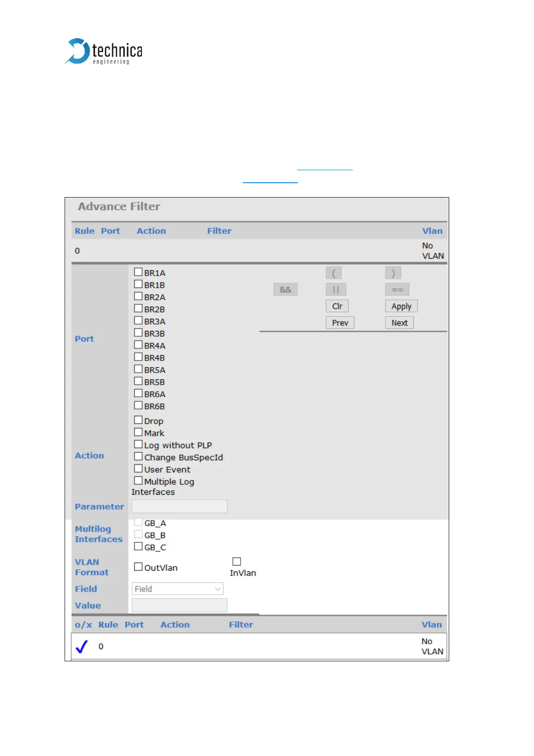534x756 pixels.
Task: Apply the filter rule
Action: (x=402, y=306)
